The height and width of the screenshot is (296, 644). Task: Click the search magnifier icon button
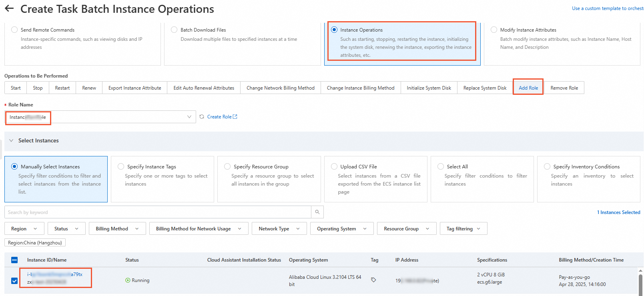coord(317,212)
